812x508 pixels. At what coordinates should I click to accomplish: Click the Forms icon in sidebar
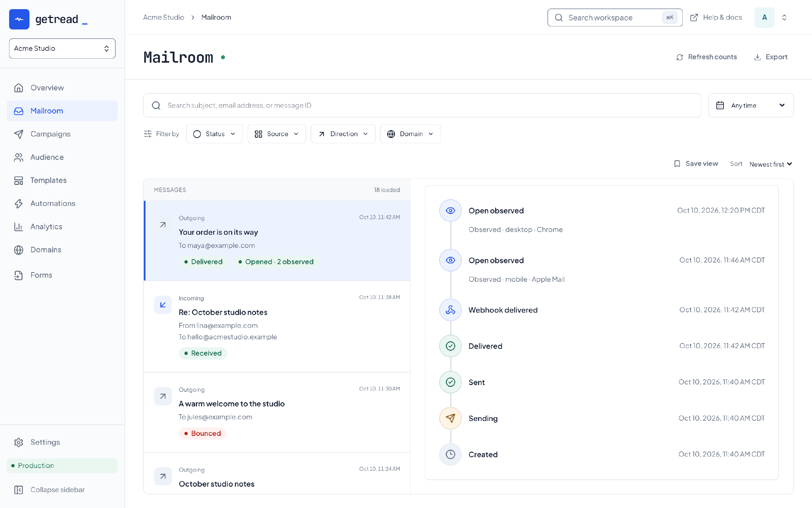coord(19,275)
